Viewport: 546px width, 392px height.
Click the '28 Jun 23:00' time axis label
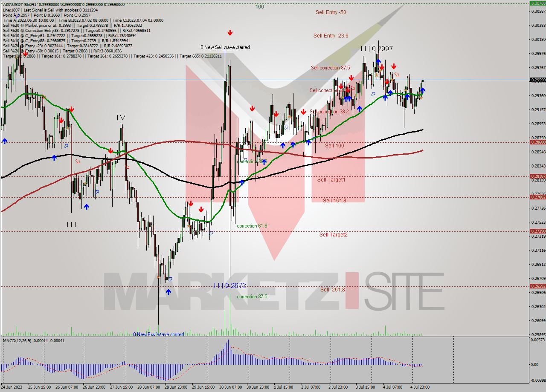pyautogui.click(x=176, y=387)
